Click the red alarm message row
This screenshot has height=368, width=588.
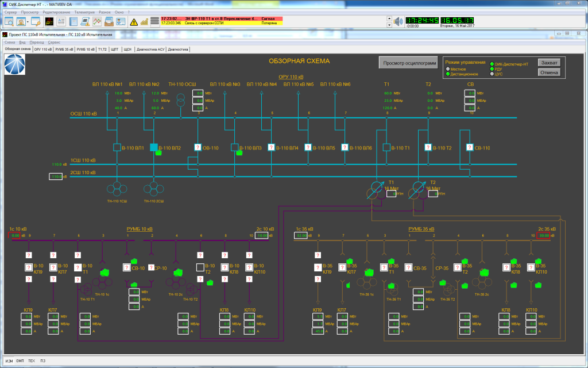[x=222, y=18]
